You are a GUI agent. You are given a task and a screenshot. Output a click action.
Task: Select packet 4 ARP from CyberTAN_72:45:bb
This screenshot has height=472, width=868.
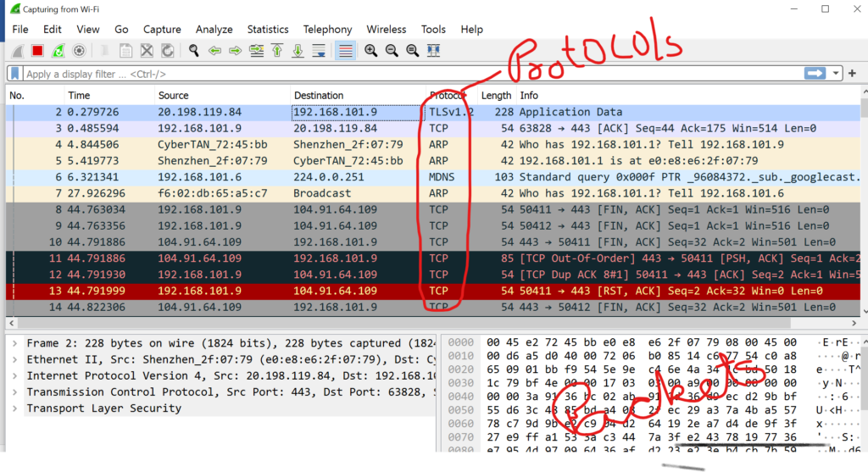[433, 145]
